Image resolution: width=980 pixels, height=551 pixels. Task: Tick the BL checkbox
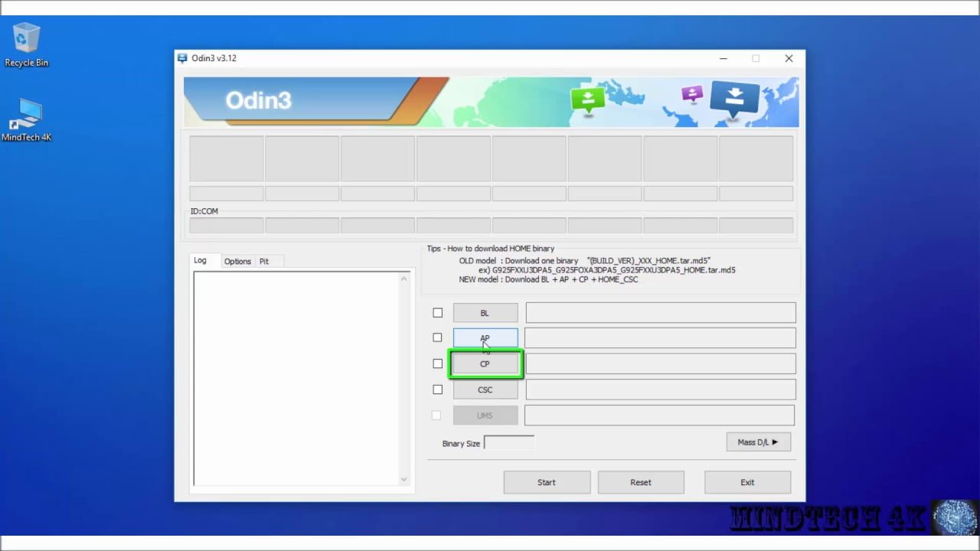coord(437,312)
